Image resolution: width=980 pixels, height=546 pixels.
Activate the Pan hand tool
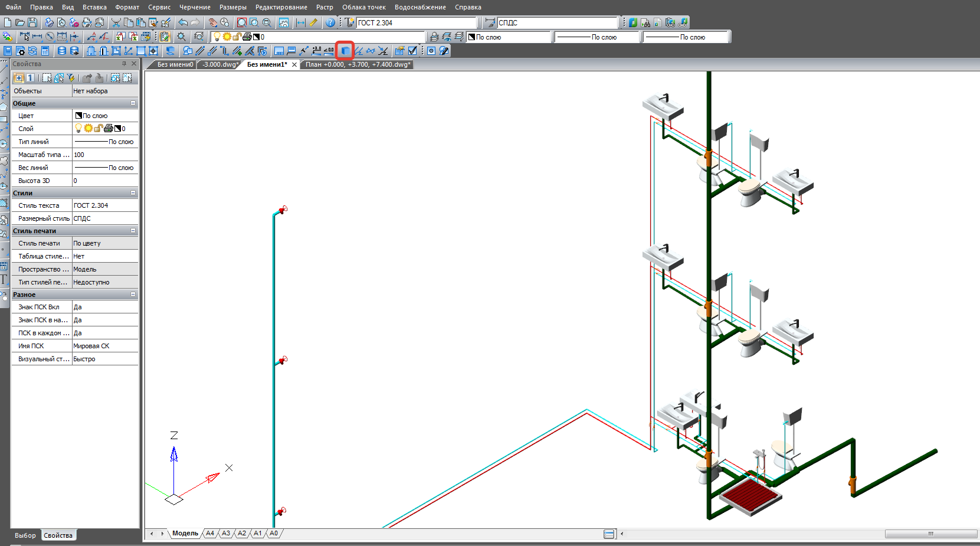[213, 22]
